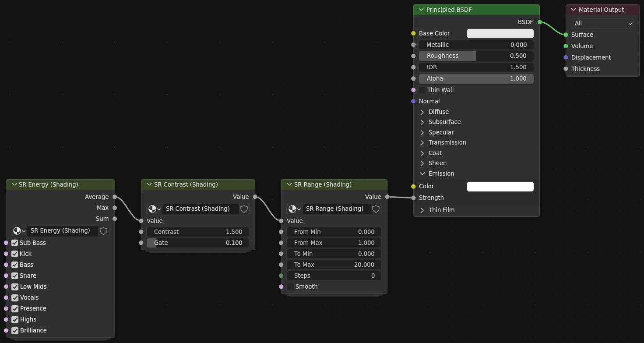This screenshot has width=644, height=343.
Task: Enable the Smooth checkbox in SR Range
Action: point(290,286)
